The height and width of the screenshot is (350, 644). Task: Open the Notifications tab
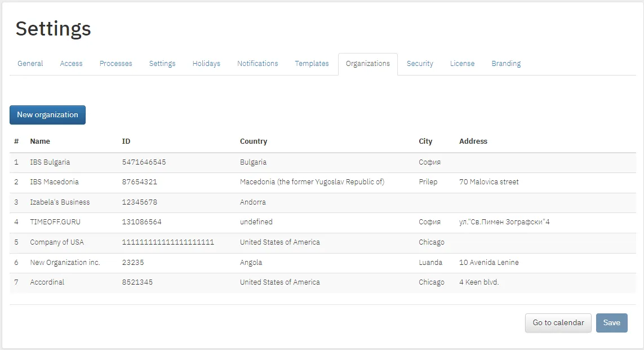click(257, 64)
